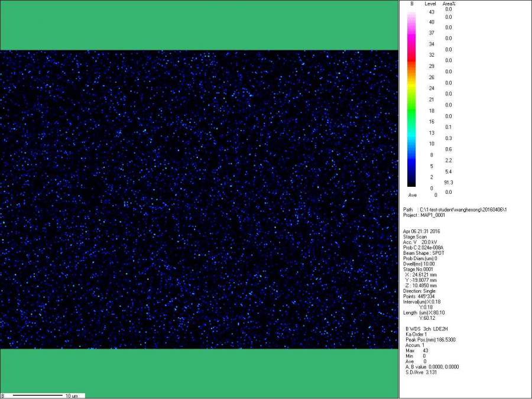
Task: Click the 'Points 445*334' line
Action: (419, 297)
